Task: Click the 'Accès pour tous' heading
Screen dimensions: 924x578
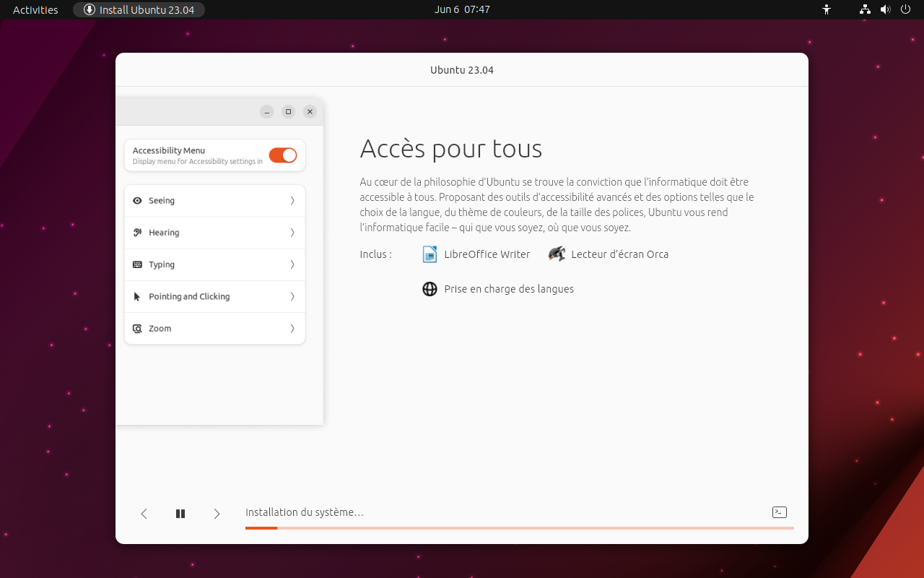Action: click(x=451, y=149)
